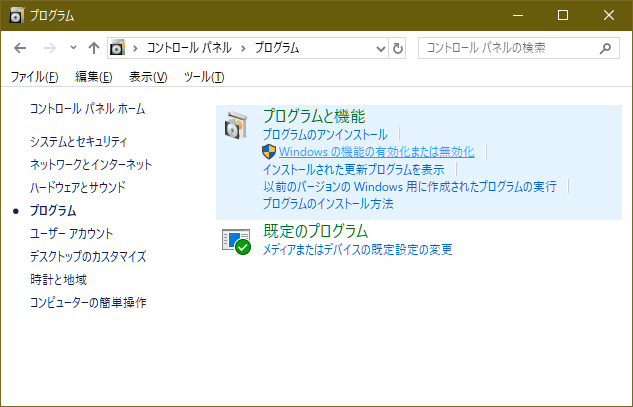This screenshot has height=407, width=633.
Task: Minimize the プログラム window
Action: point(518,15)
